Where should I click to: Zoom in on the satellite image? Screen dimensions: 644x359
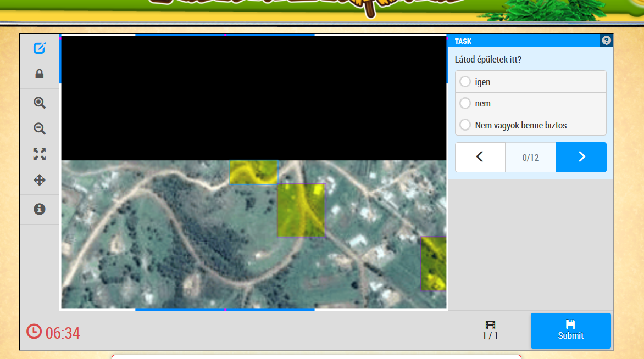(x=40, y=103)
